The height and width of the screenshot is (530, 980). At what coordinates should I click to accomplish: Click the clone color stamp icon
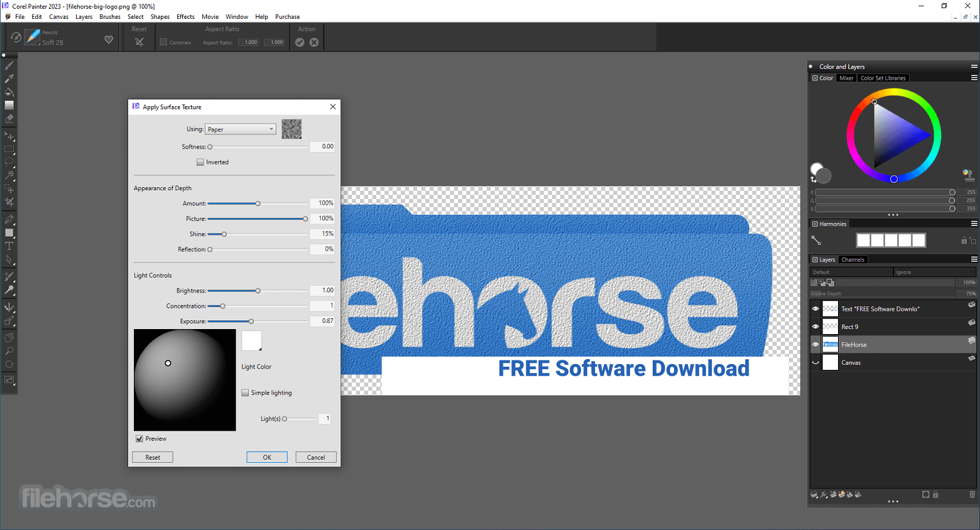tap(968, 174)
